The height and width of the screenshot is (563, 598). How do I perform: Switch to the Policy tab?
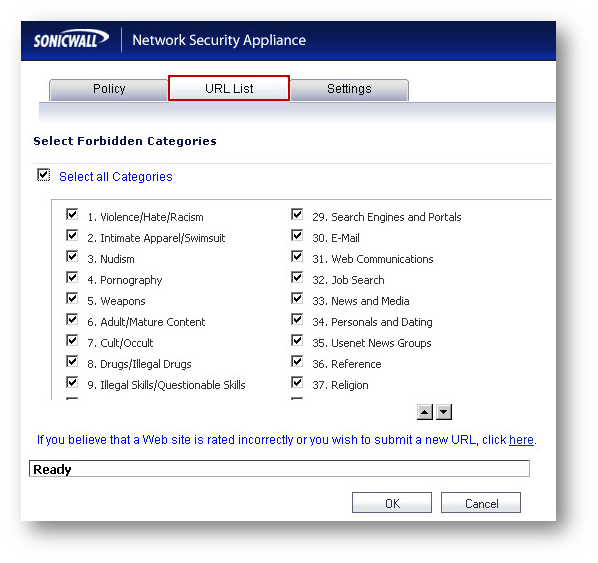(x=109, y=89)
